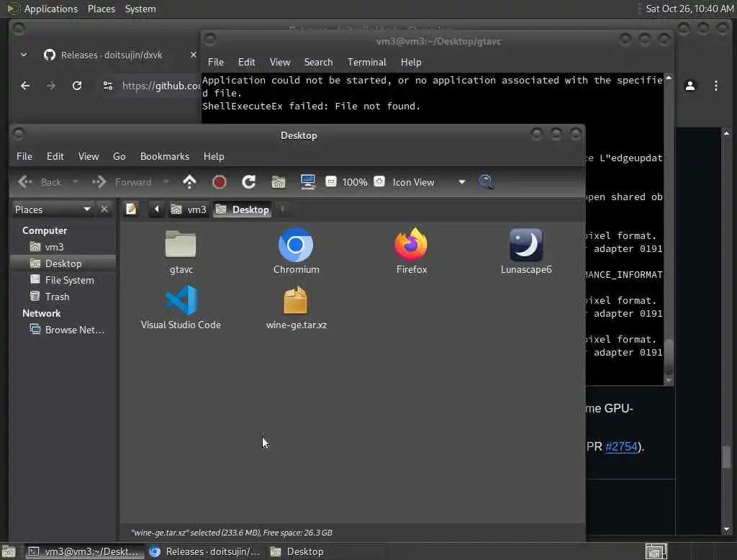Viewport: 737px width, 560px height.
Task: Click the Chromium page vertical scrollbar thumb
Action: 727,456
